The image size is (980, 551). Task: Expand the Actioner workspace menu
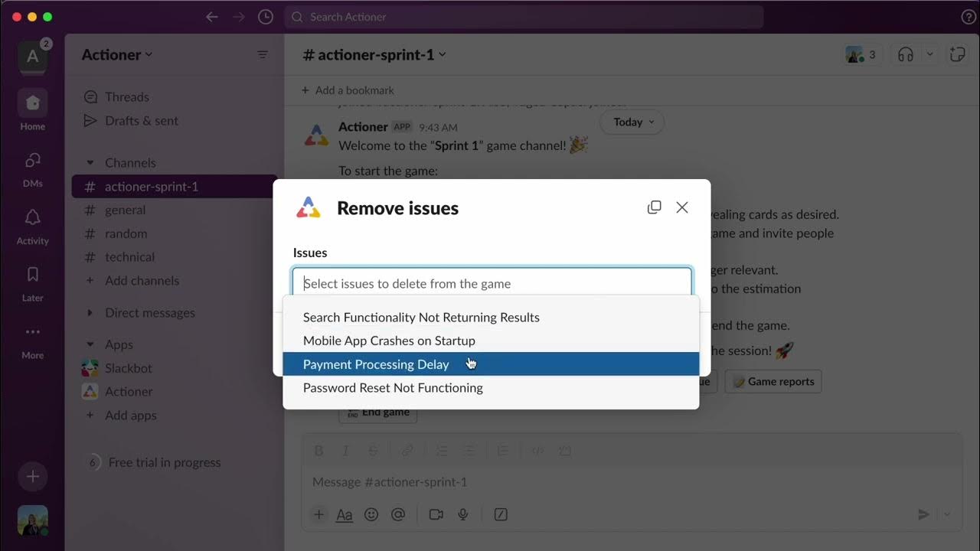tap(117, 55)
